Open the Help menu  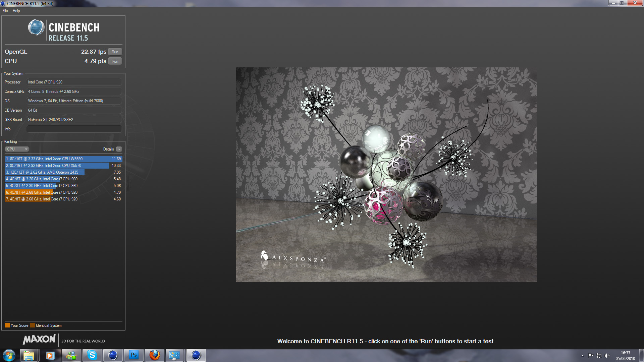(16, 11)
